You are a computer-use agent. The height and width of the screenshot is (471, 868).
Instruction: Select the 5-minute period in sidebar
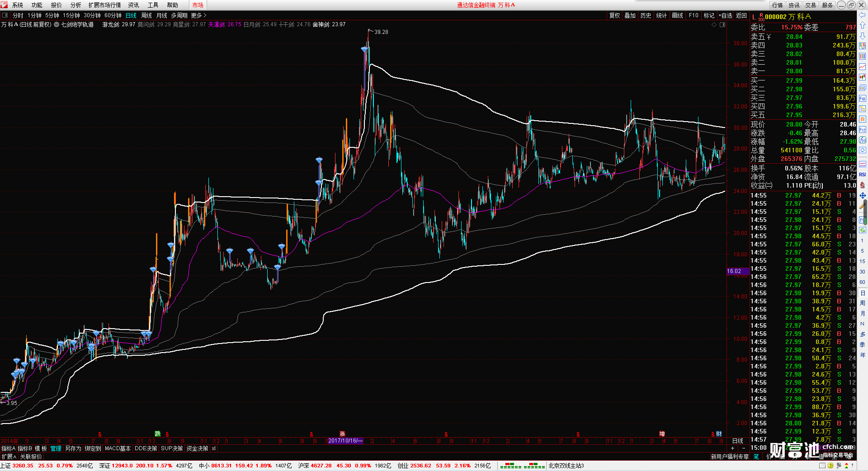[x=862, y=251]
